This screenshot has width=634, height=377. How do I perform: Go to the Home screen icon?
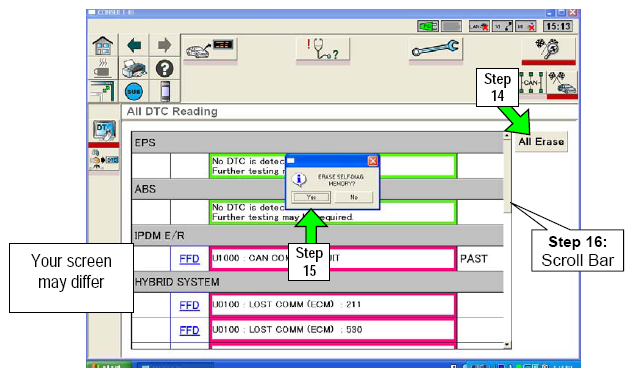(103, 46)
